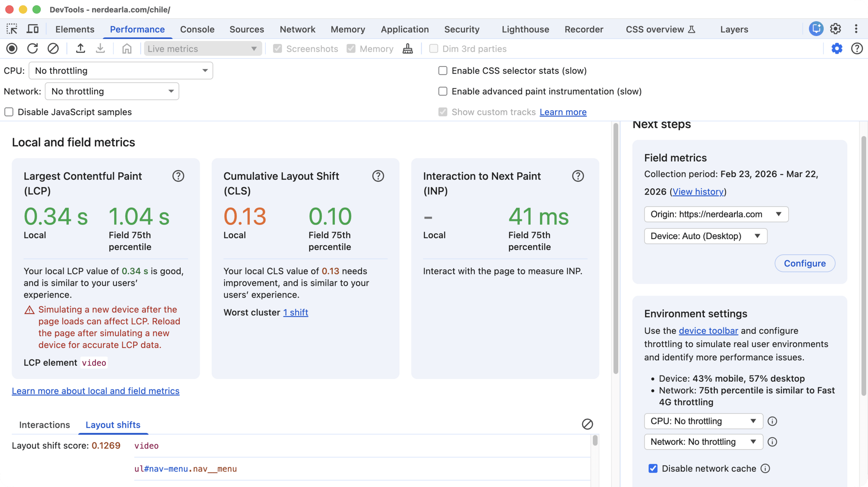Expand the Device Auto (Desktop) dropdown
Screen dimensions: 868x487
coord(705,236)
